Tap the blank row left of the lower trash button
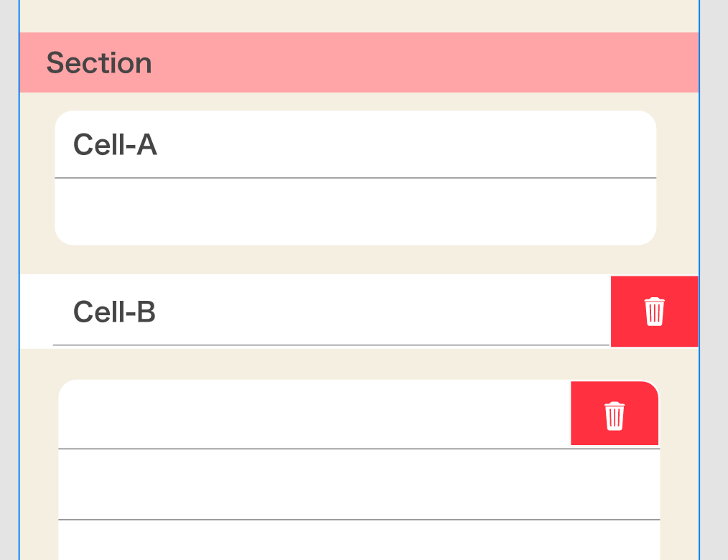This screenshot has height=560, width=728. pos(314,414)
